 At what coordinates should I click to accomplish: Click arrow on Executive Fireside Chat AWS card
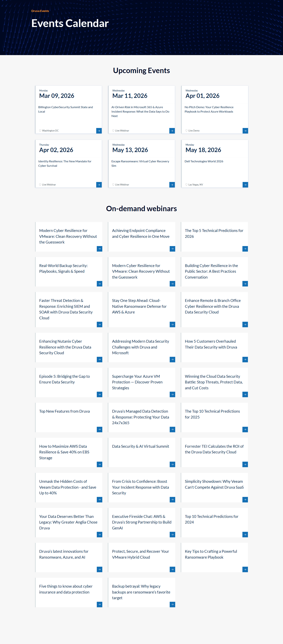(x=172, y=535)
